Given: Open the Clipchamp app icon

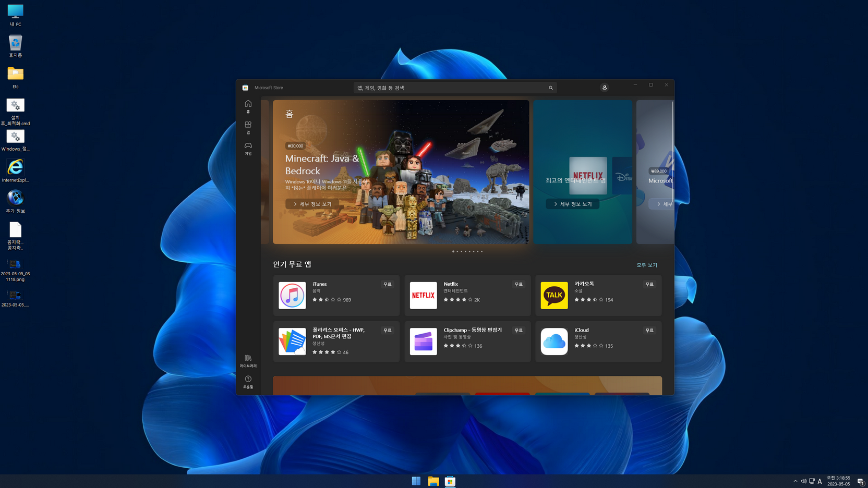Looking at the screenshot, I should 423,341.
